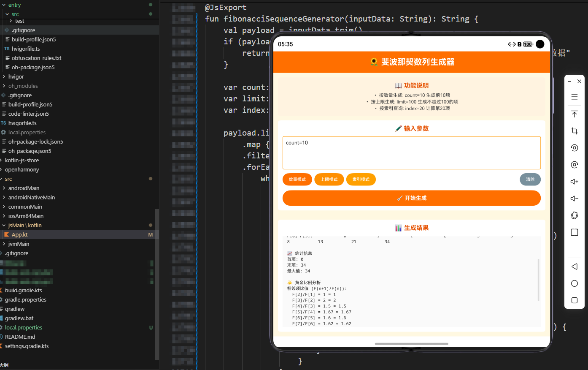The width and height of the screenshot is (588, 370).
Task: Select the 数量模式 mode
Action: pos(297,179)
